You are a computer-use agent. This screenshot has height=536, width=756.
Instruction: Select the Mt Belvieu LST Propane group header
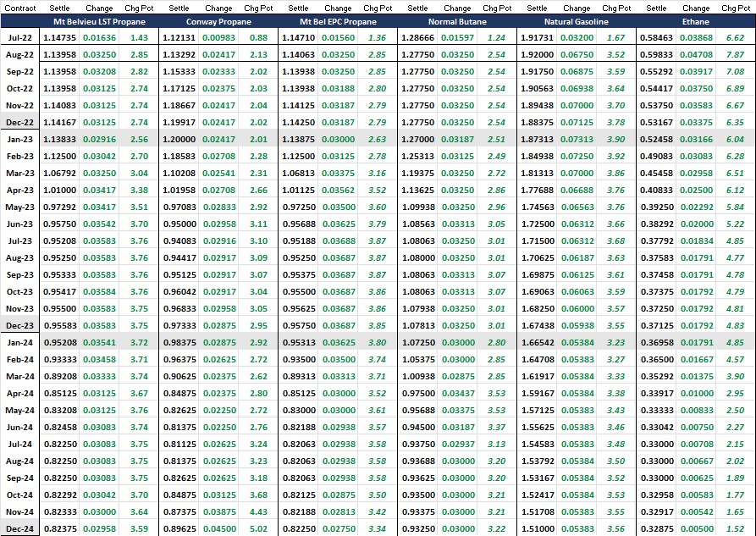pos(99,22)
